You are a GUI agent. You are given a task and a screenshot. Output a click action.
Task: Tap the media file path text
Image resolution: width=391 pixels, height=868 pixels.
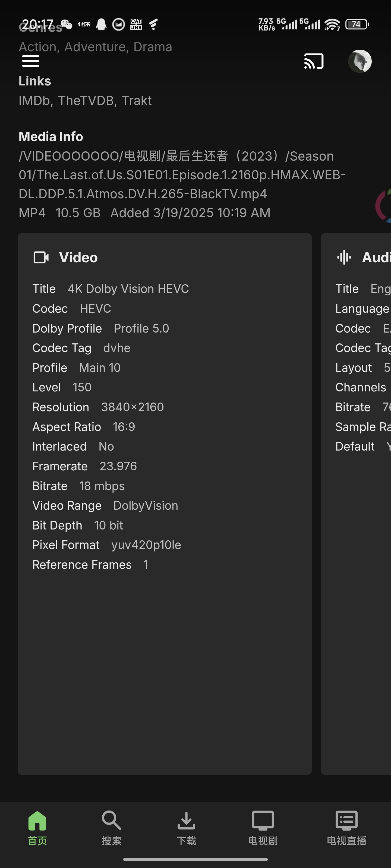tap(182, 175)
